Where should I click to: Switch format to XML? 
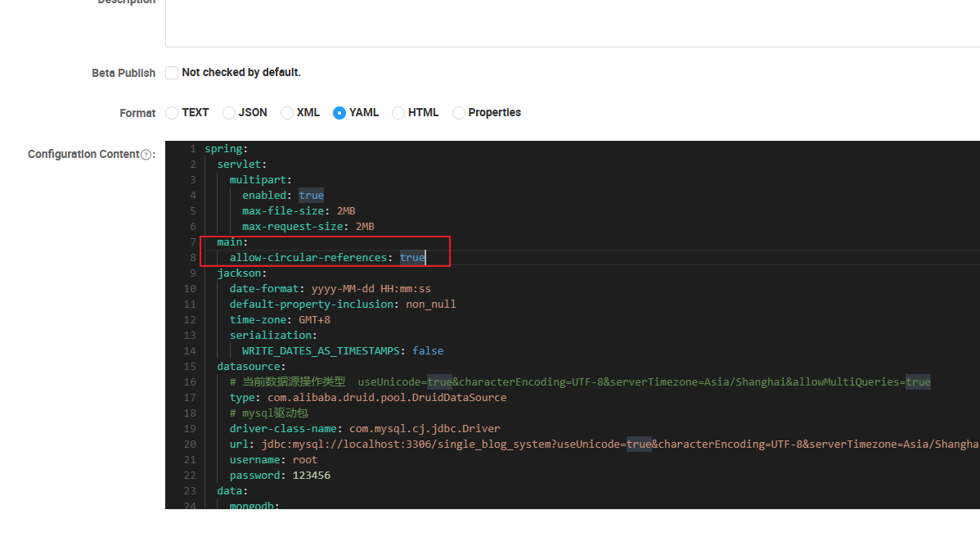point(287,113)
